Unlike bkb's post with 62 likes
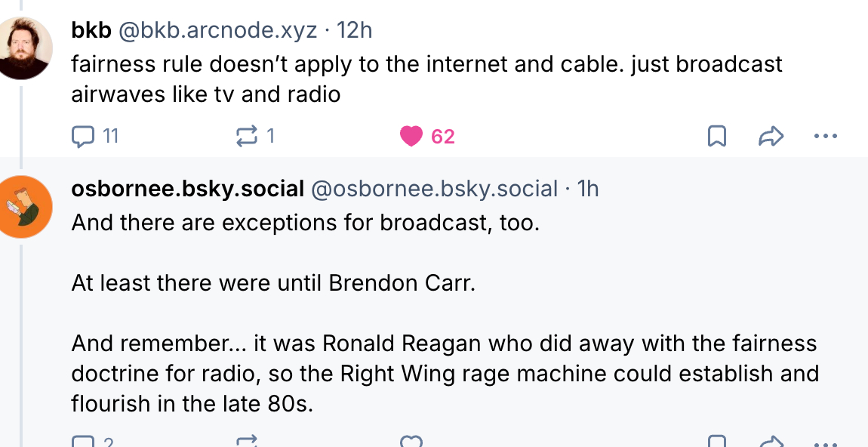868x447 pixels. [412, 137]
